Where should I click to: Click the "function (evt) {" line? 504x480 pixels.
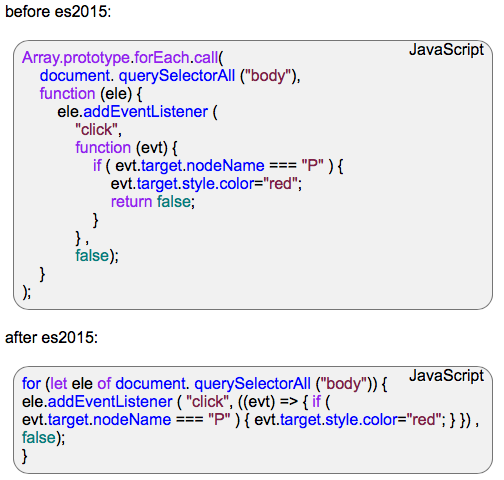(126, 148)
